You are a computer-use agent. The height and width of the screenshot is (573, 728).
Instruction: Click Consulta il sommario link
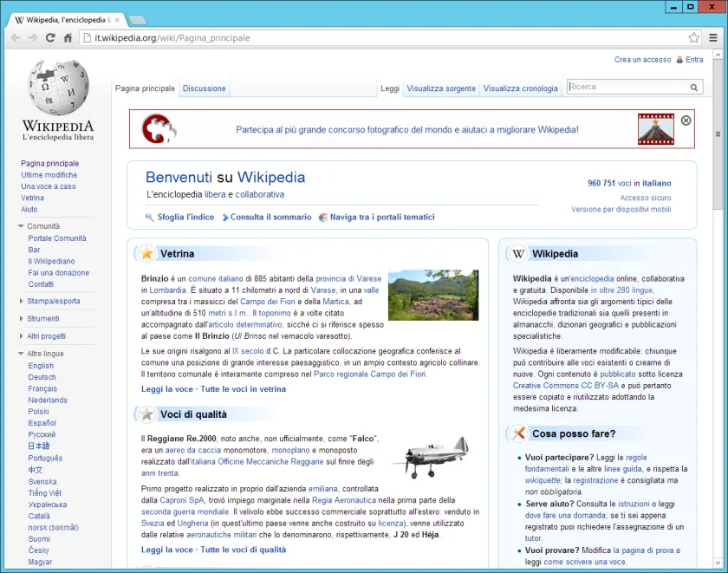271,217
